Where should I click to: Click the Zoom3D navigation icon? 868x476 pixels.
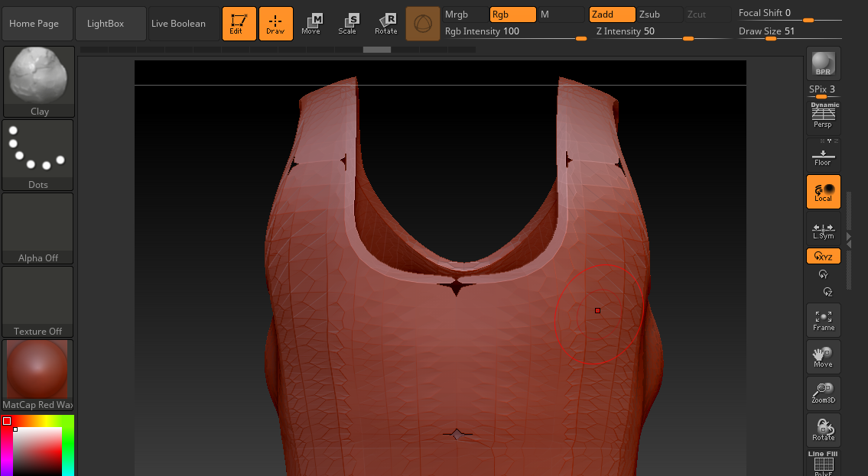(x=823, y=393)
